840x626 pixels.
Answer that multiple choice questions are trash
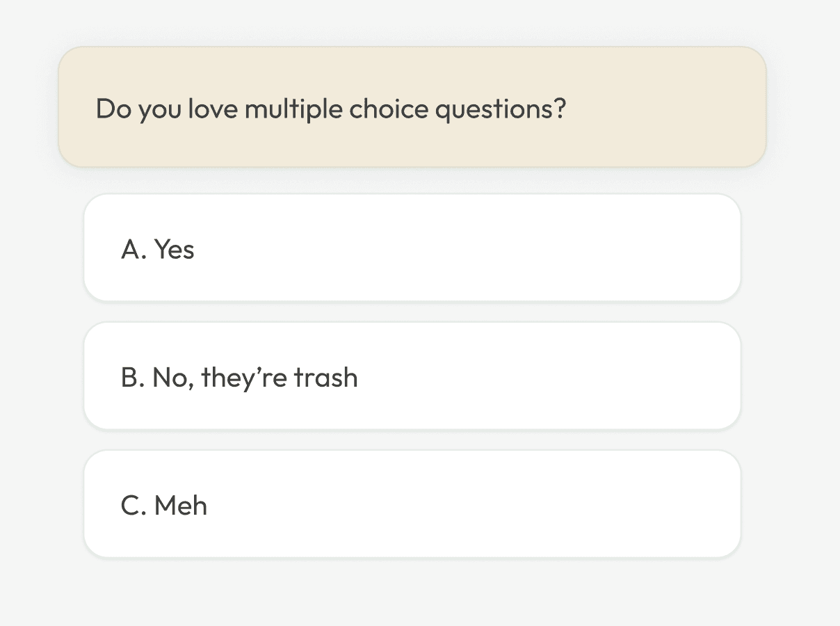[x=412, y=376]
